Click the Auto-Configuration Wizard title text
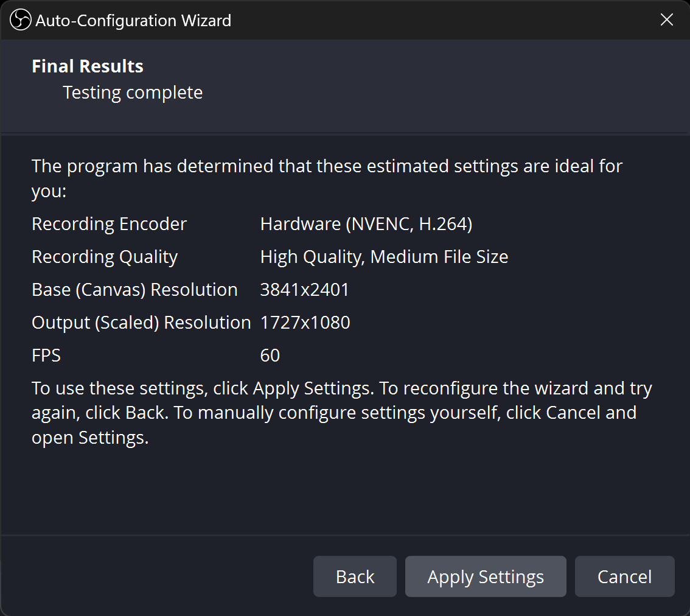The height and width of the screenshot is (616, 690). (x=133, y=20)
